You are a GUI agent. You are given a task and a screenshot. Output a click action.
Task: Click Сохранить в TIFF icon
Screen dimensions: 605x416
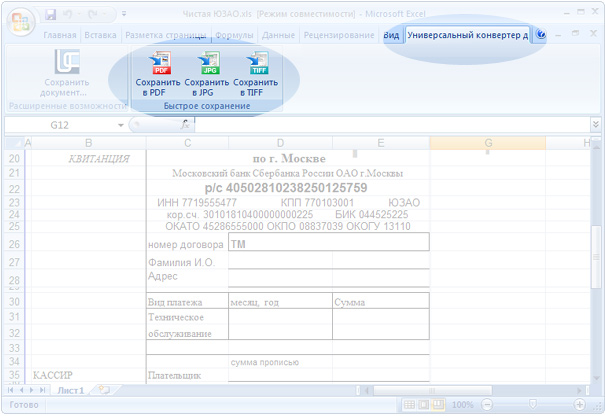point(255,73)
